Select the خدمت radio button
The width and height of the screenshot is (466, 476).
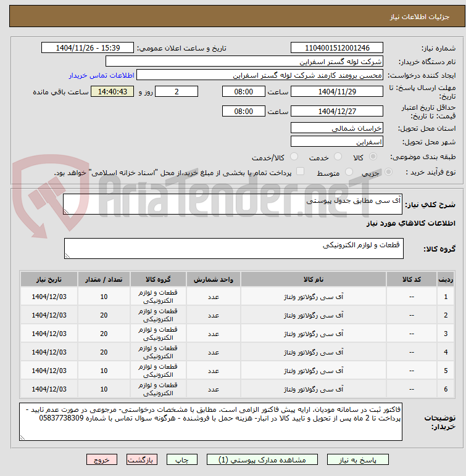[338, 157]
